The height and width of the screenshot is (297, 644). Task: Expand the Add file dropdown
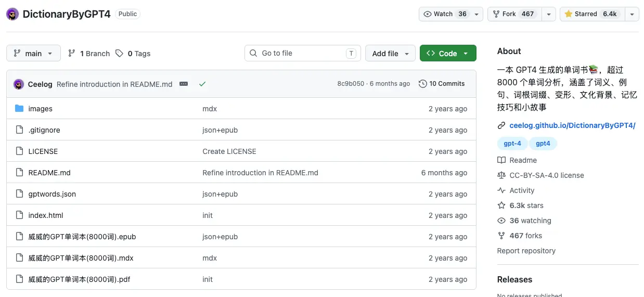point(391,53)
